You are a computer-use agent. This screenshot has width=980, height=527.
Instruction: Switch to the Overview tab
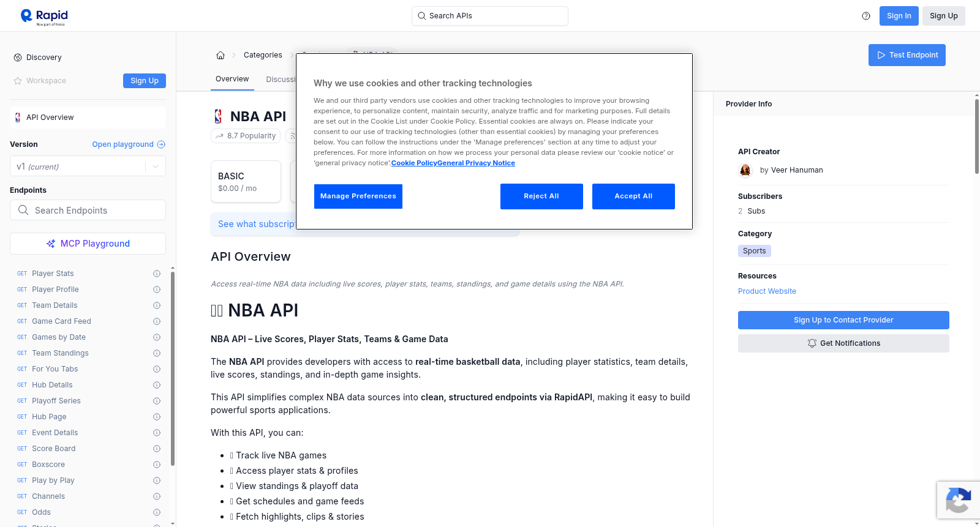click(x=232, y=79)
